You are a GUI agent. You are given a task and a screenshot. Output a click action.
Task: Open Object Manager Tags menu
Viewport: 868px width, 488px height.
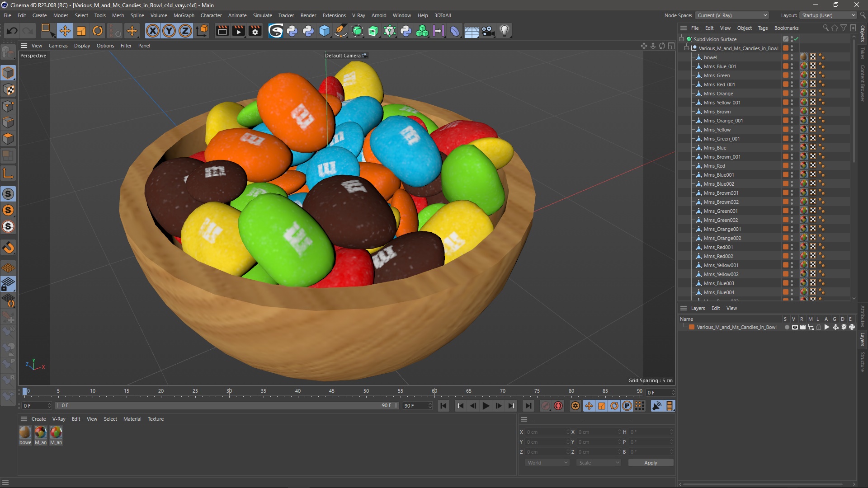tap(763, 28)
